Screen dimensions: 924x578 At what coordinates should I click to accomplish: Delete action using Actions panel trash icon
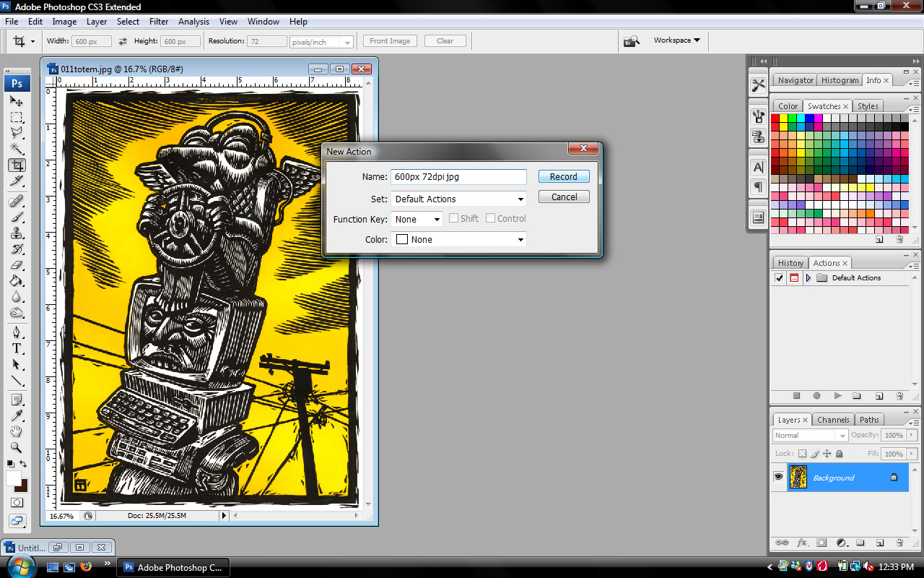[899, 396]
